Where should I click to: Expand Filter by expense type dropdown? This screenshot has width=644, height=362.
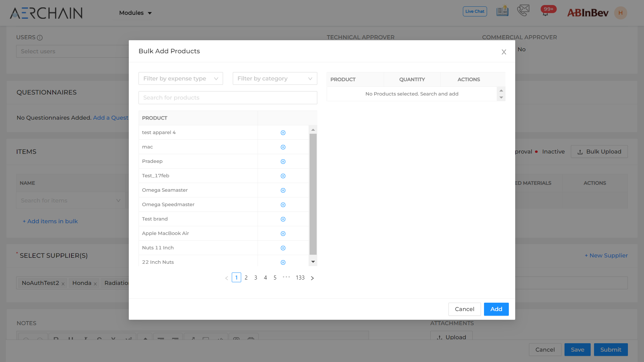coord(180,78)
